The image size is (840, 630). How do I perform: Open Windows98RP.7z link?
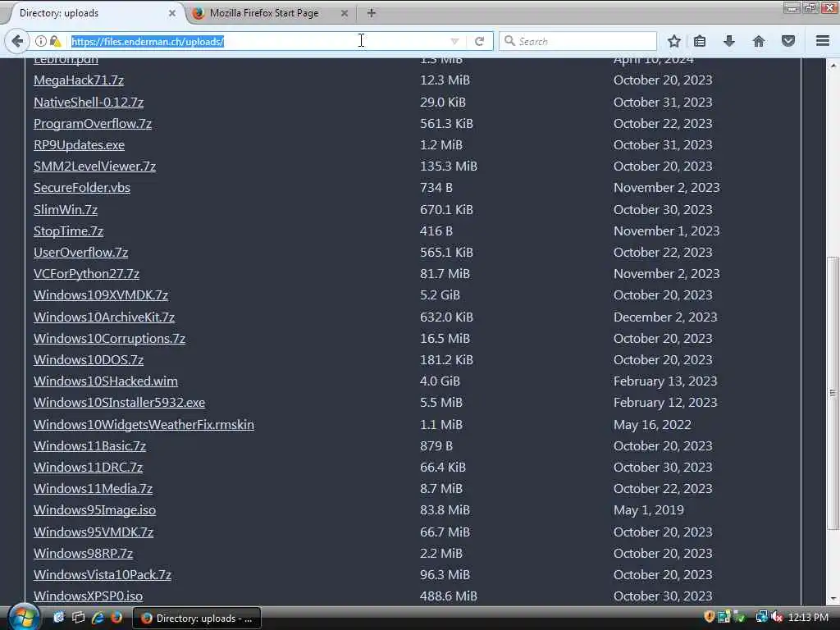pyautogui.click(x=83, y=554)
